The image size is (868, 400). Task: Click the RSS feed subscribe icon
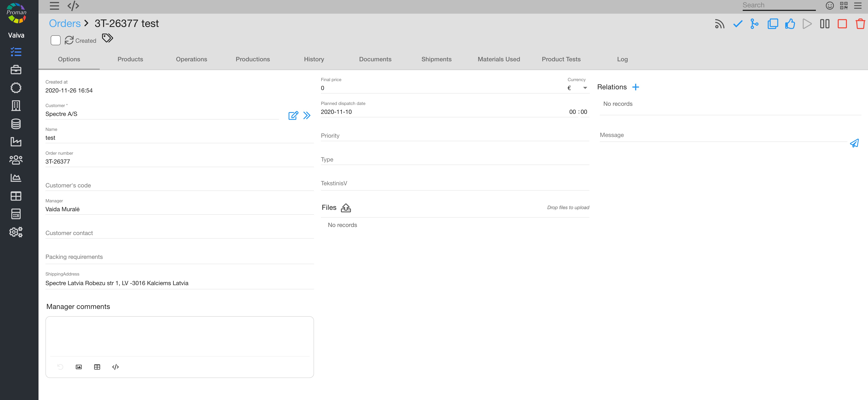pyautogui.click(x=719, y=24)
